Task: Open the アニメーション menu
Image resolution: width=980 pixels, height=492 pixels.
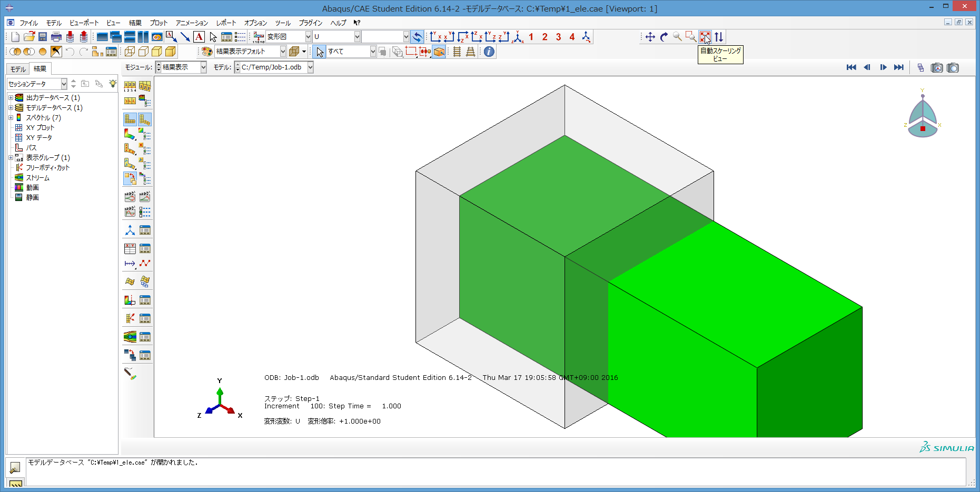Action: (x=192, y=23)
